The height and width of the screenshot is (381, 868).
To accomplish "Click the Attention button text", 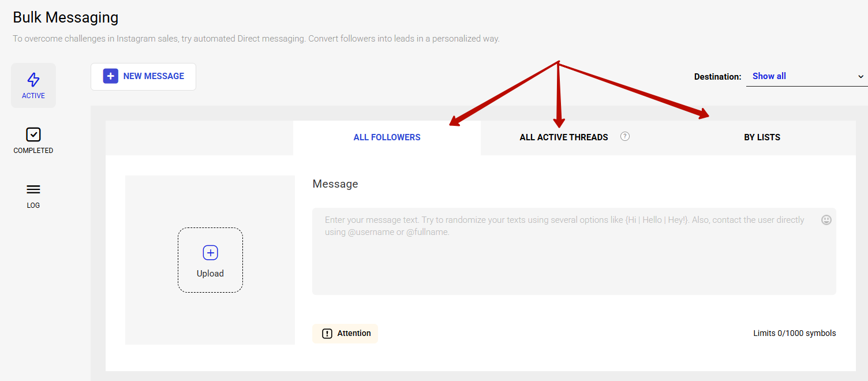I will coord(354,334).
